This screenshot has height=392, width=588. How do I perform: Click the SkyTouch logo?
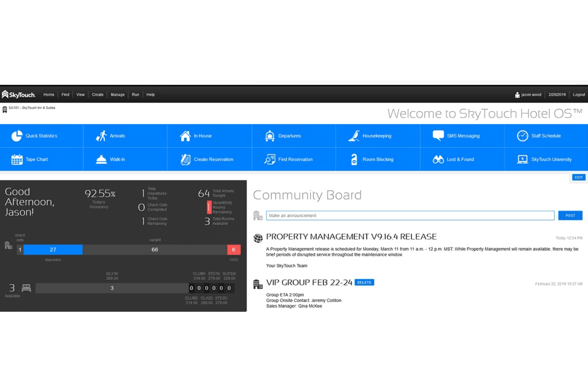[x=18, y=95]
